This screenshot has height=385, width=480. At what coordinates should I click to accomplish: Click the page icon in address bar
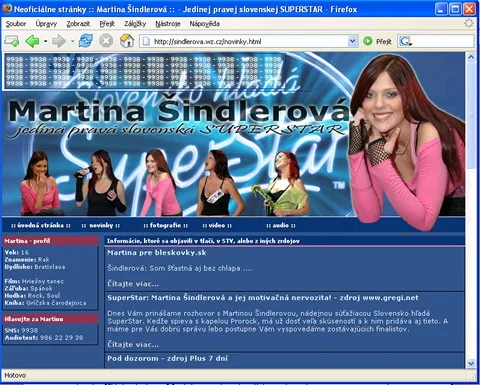point(146,41)
